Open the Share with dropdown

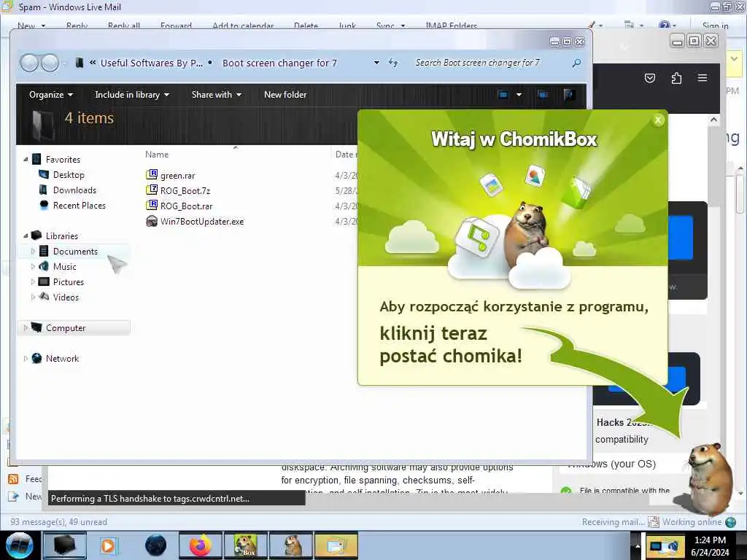click(216, 94)
